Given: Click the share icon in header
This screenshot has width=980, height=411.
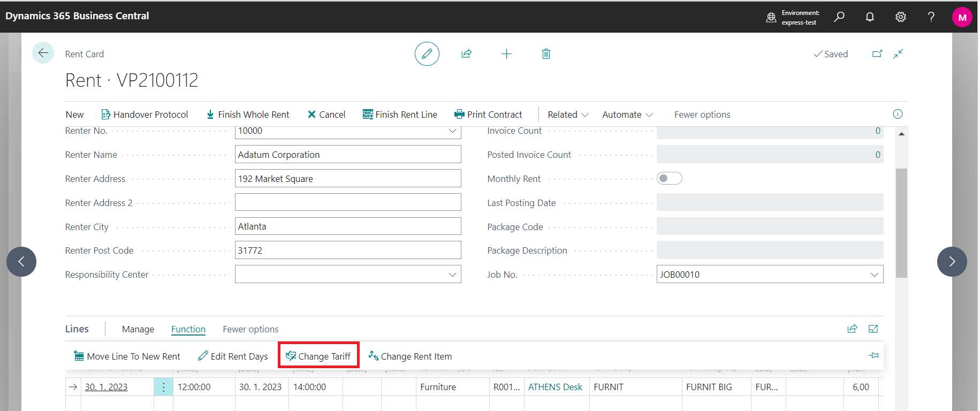Looking at the screenshot, I should 466,54.
